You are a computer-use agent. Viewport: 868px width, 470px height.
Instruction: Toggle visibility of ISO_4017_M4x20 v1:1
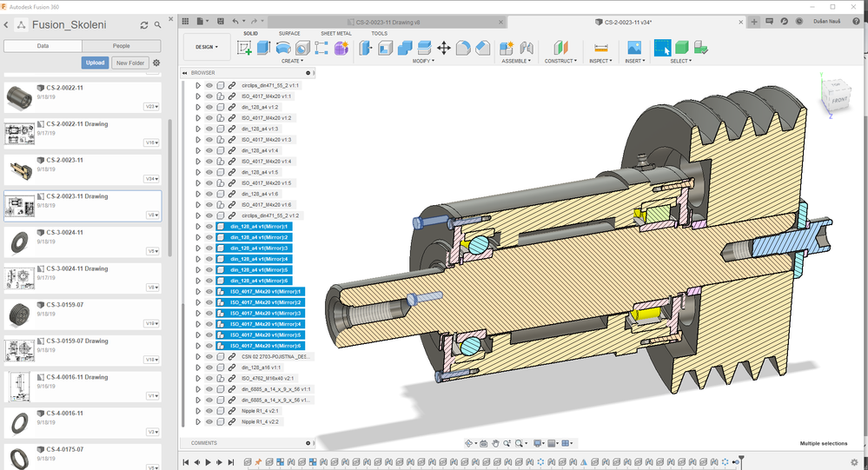[x=209, y=96]
